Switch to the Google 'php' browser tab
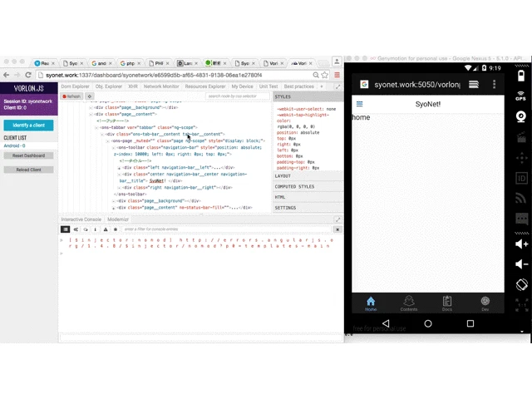This screenshot has width=532, height=399. pos(131,63)
